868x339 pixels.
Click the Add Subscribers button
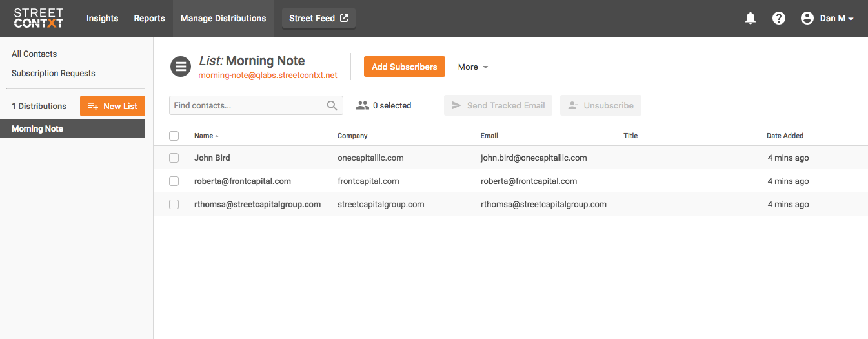pyautogui.click(x=405, y=67)
